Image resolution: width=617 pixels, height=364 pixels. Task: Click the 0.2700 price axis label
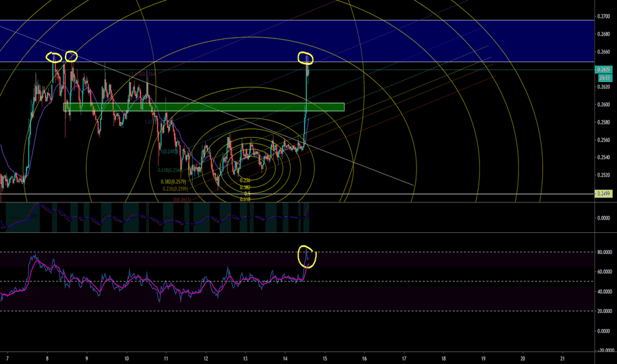(x=604, y=17)
